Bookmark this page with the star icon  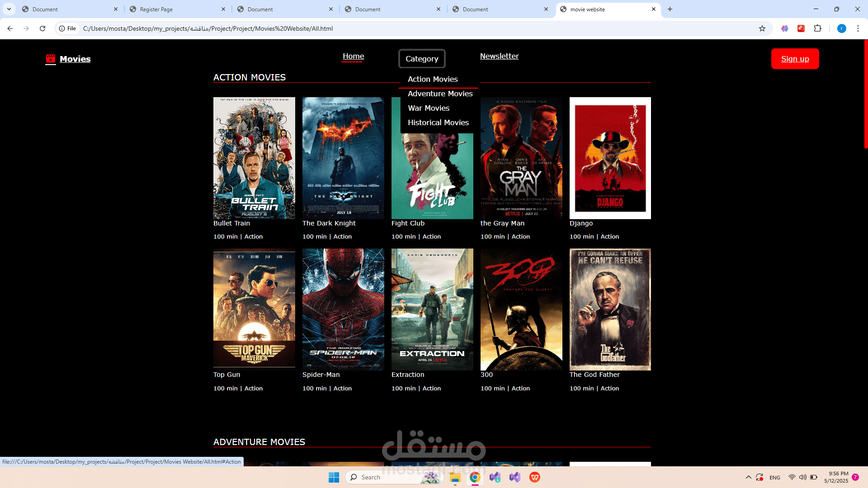point(762,28)
